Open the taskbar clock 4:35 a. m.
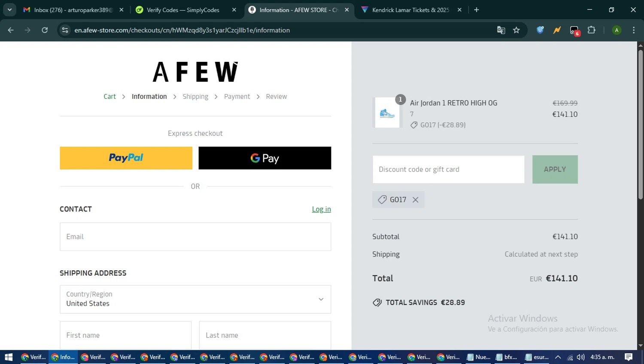This screenshot has width=644, height=364. [x=602, y=357]
